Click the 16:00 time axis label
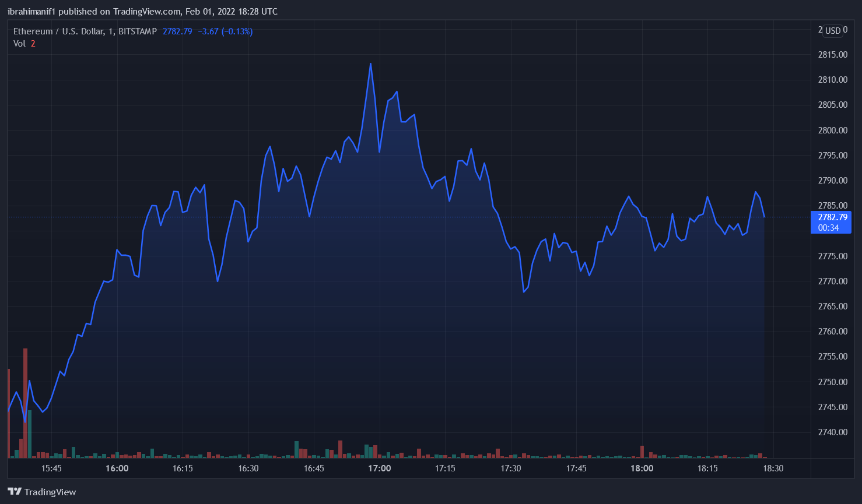This screenshot has height=504, width=862. [x=117, y=468]
